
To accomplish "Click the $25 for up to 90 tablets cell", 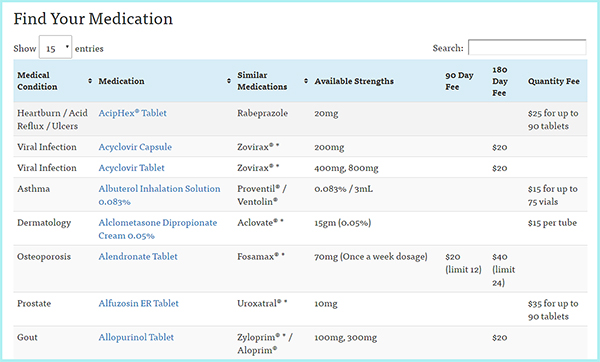I will point(553,119).
